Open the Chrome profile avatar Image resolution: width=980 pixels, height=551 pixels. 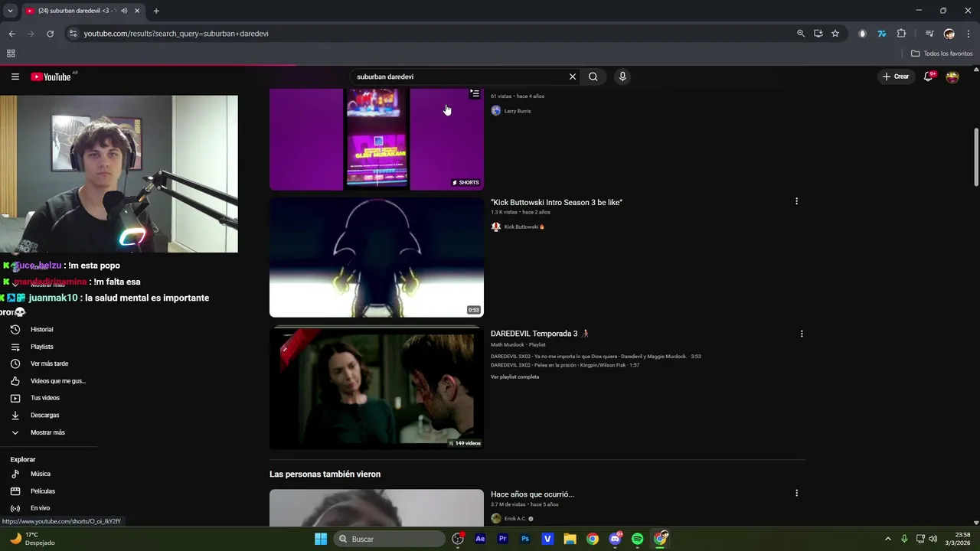(949, 34)
